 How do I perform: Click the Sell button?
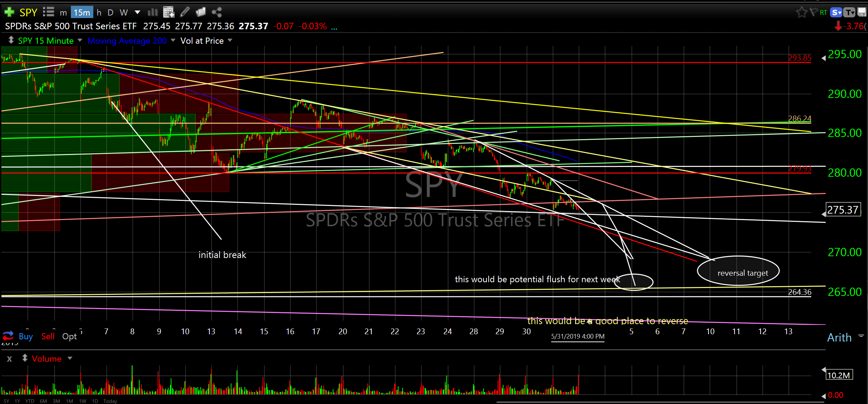(48, 336)
